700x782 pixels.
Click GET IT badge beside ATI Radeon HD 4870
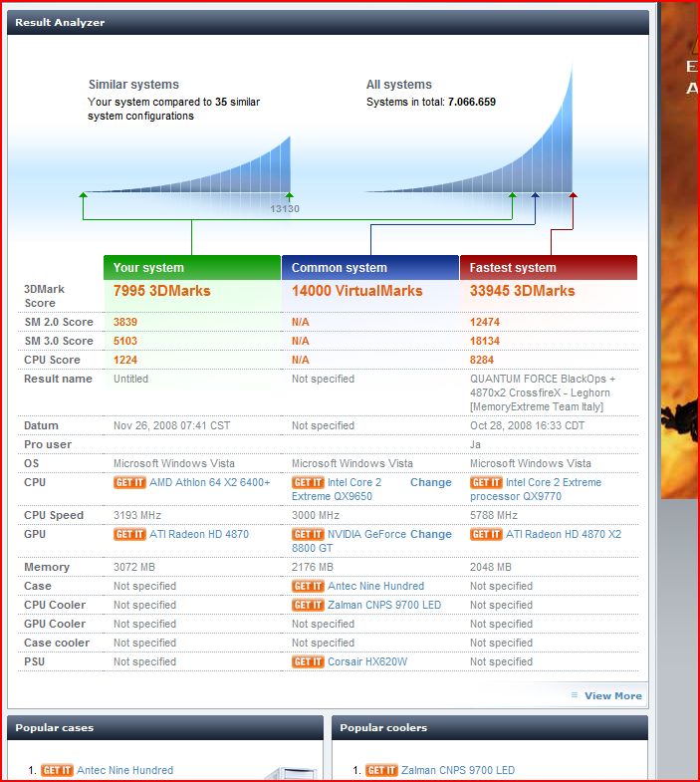(129, 534)
